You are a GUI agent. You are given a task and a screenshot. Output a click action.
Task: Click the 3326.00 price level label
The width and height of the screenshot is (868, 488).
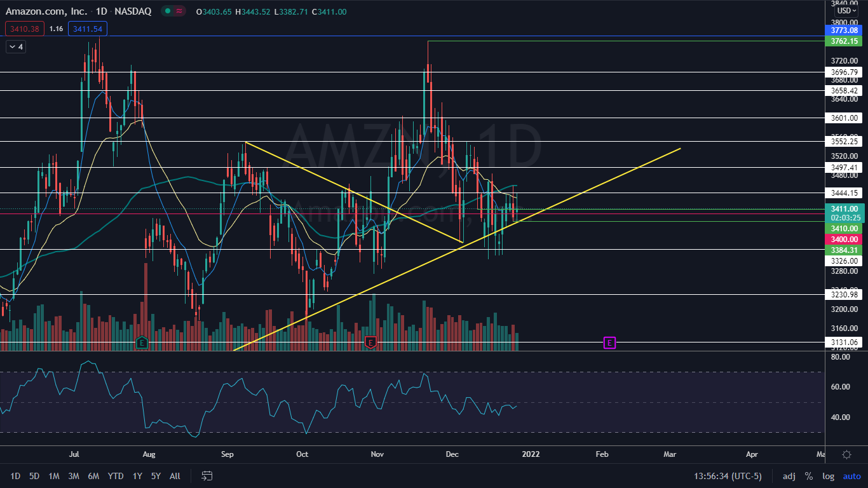click(x=843, y=261)
